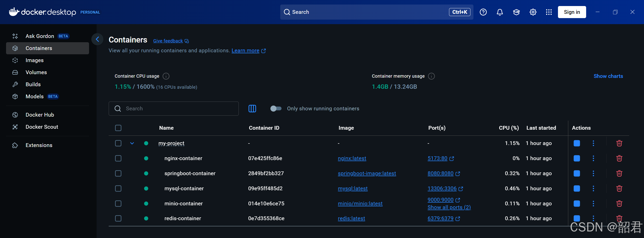Click the manage columns icon
The image size is (644, 238).
[252, 109]
